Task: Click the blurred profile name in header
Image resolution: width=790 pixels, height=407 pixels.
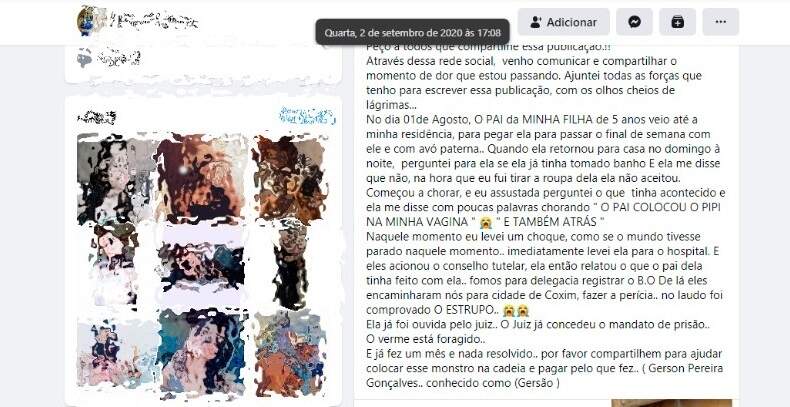Action: click(x=154, y=21)
